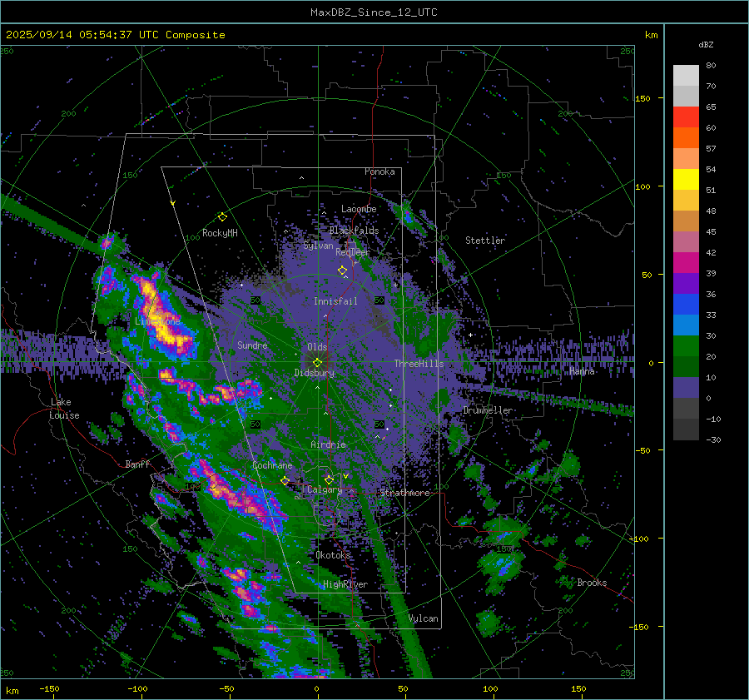Click the white asterisk marker east of Innisfail

click(395, 285)
